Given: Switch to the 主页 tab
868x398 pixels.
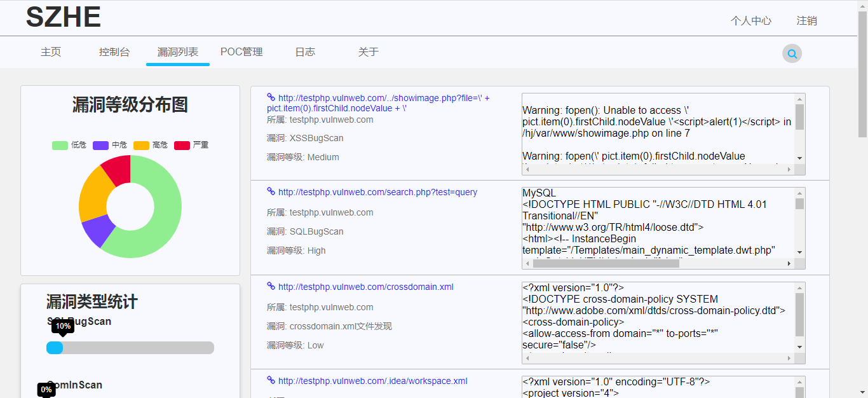Looking at the screenshot, I should coord(50,51).
